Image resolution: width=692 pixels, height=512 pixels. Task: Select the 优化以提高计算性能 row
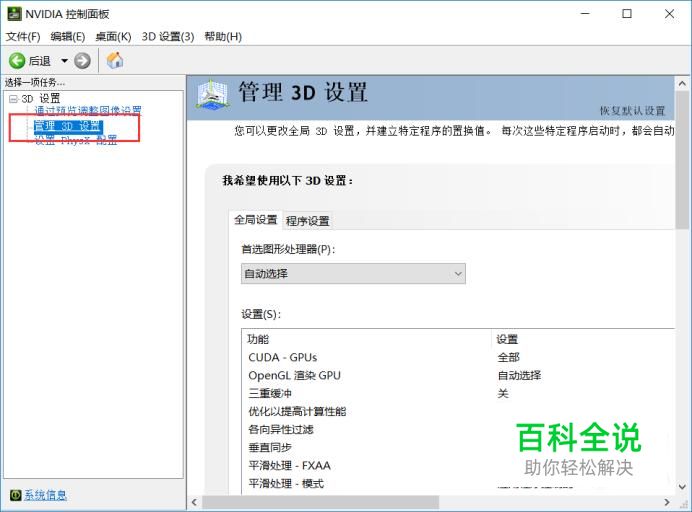pyautogui.click(x=458, y=411)
